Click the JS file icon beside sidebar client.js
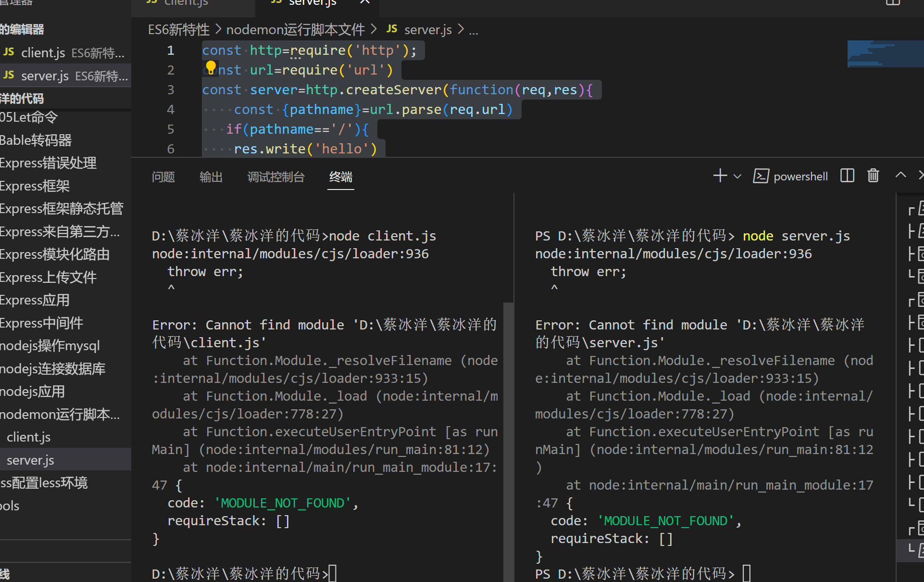The image size is (924, 582). point(9,52)
